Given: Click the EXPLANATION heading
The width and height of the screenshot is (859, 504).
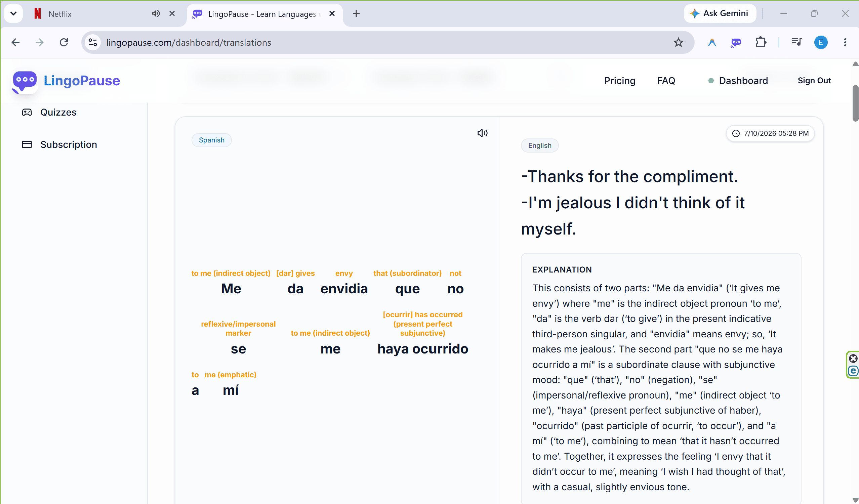Looking at the screenshot, I should [562, 269].
